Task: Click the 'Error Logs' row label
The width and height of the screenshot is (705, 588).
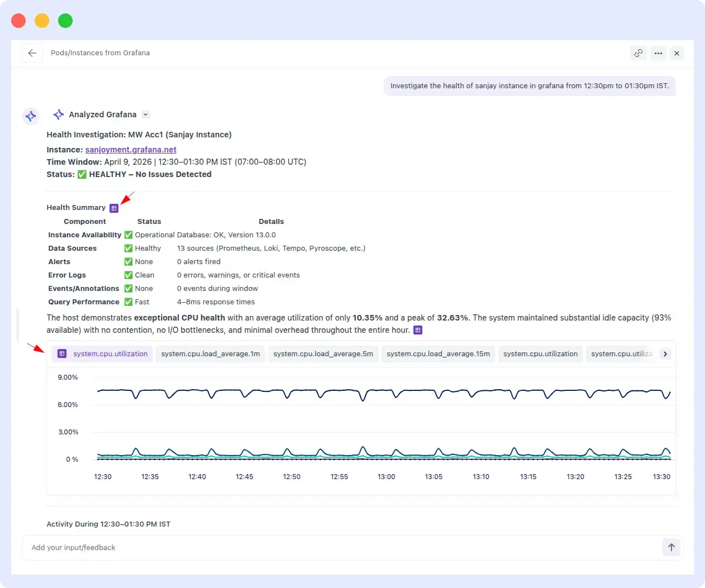Action: coord(67,275)
